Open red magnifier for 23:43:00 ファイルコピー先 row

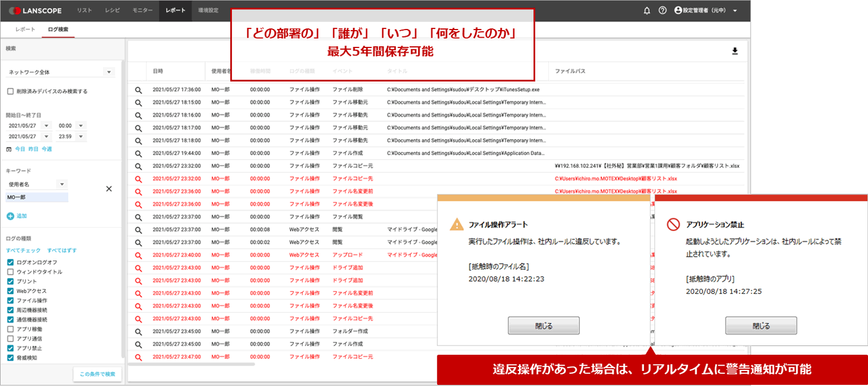click(138, 319)
